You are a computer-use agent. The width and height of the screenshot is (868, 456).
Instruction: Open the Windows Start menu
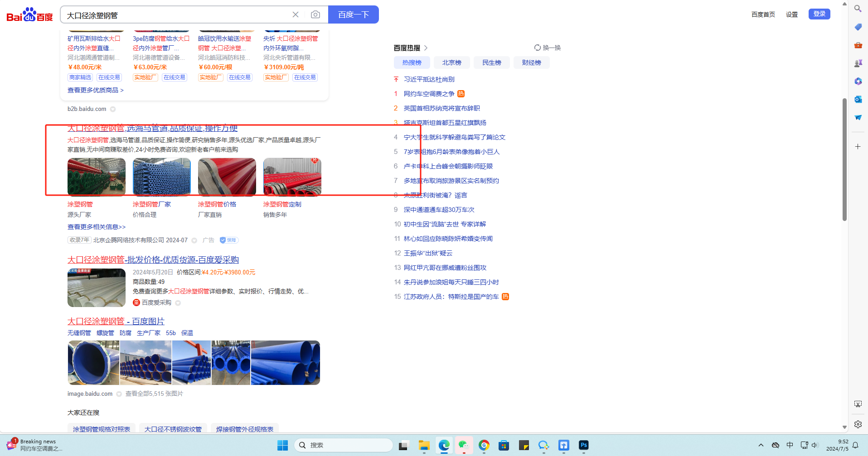coord(282,446)
